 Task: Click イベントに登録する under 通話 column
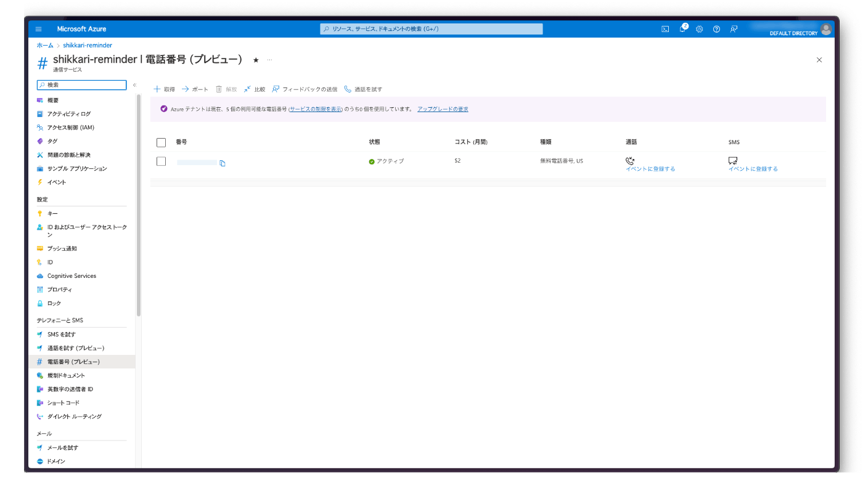(650, 169)
